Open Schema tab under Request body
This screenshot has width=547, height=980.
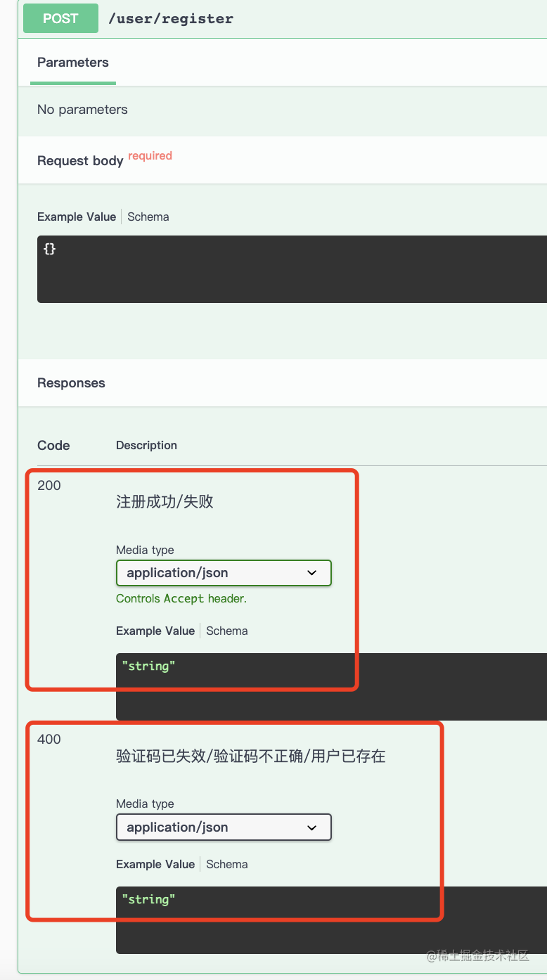(x=148, y=217)
